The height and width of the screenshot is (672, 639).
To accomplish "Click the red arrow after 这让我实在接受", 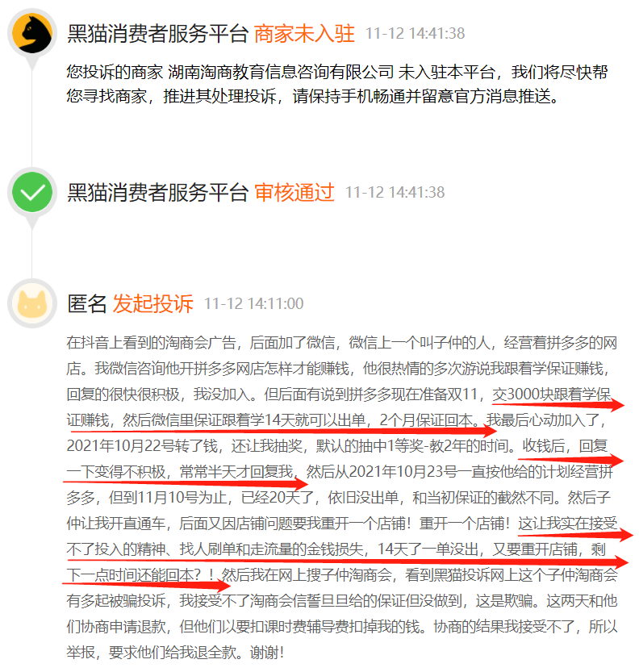I will (x=576, y=534).
